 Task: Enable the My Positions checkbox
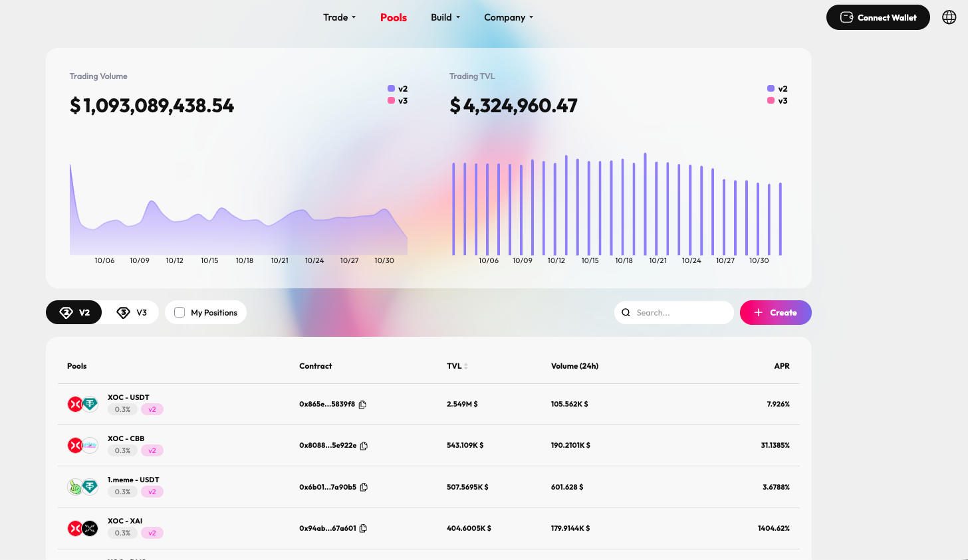pos(180,312)
